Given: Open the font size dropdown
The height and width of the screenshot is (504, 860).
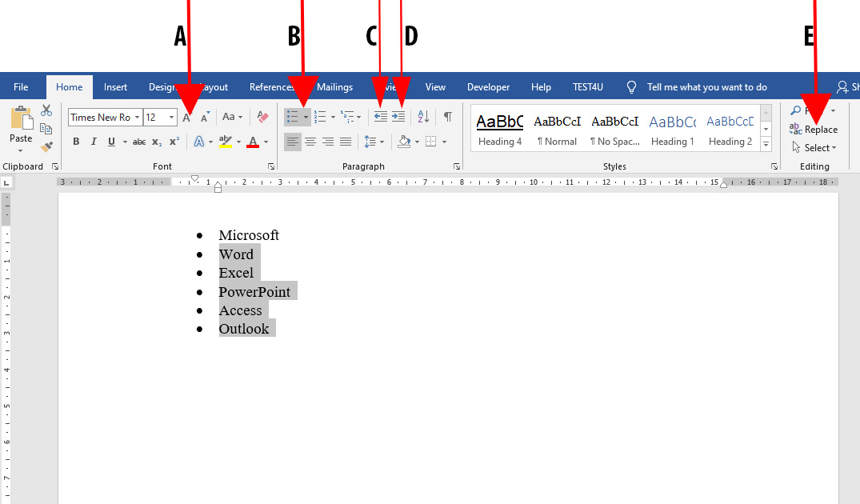Looking at the screenshot, I should (x=172, y=118).
